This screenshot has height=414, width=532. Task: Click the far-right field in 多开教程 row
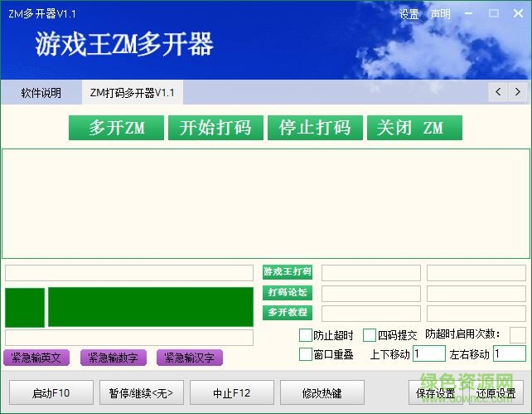pos(476,314)
